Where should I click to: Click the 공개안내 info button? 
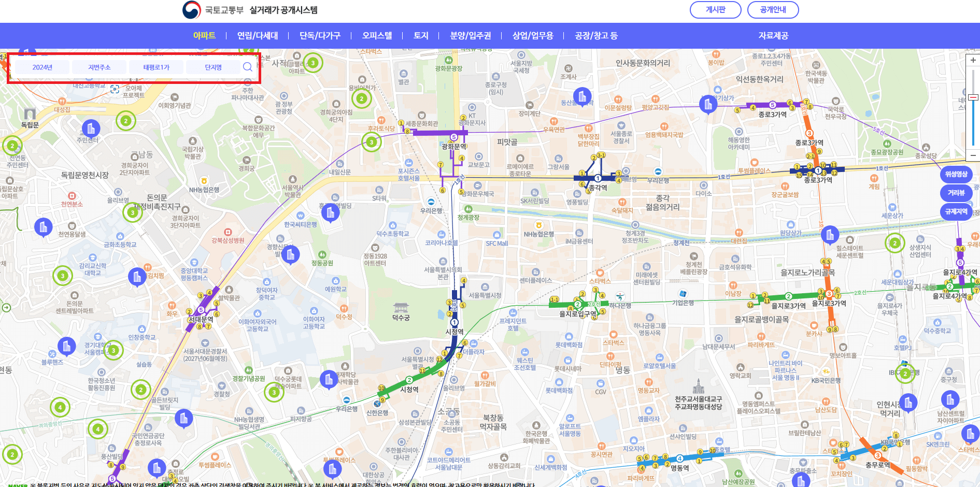pos(773,10)
